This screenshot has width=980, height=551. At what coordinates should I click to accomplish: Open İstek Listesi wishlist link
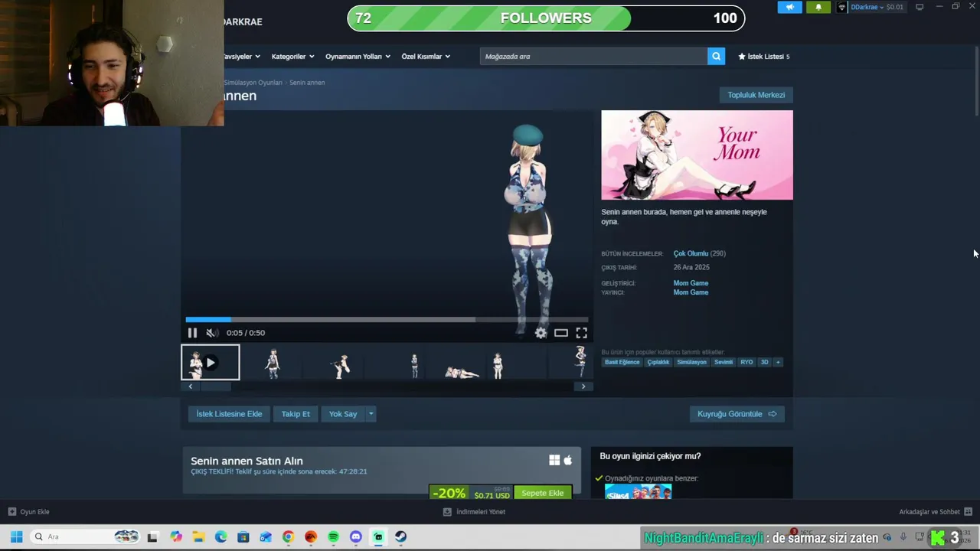click(x=764, y=57)
